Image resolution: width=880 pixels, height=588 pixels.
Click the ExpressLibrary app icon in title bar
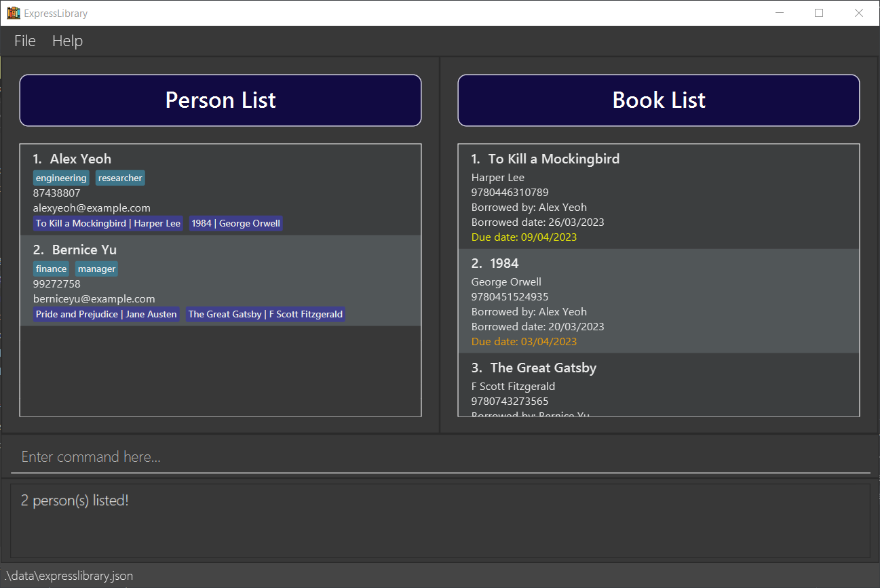[x=13, y=13]
